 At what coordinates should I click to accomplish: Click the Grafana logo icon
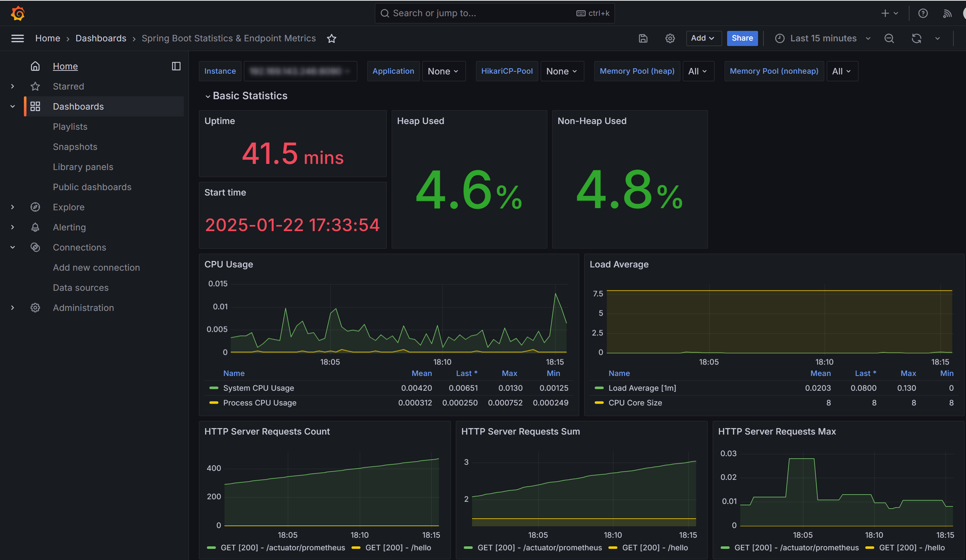[18, 13]
